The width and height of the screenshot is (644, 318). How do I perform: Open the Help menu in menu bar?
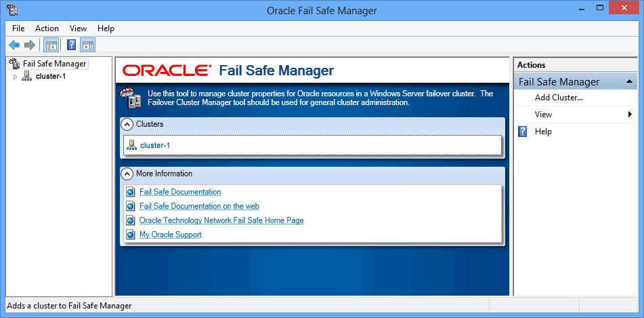[x=106, y=28]
